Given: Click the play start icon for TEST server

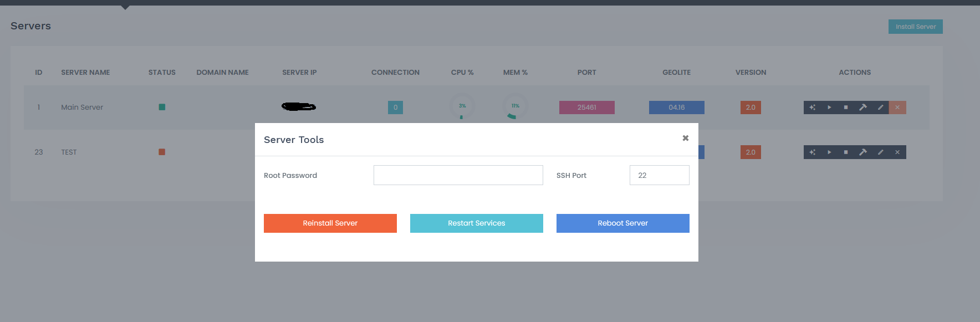Looking at the screenshot, I should [x=829, y=152].
